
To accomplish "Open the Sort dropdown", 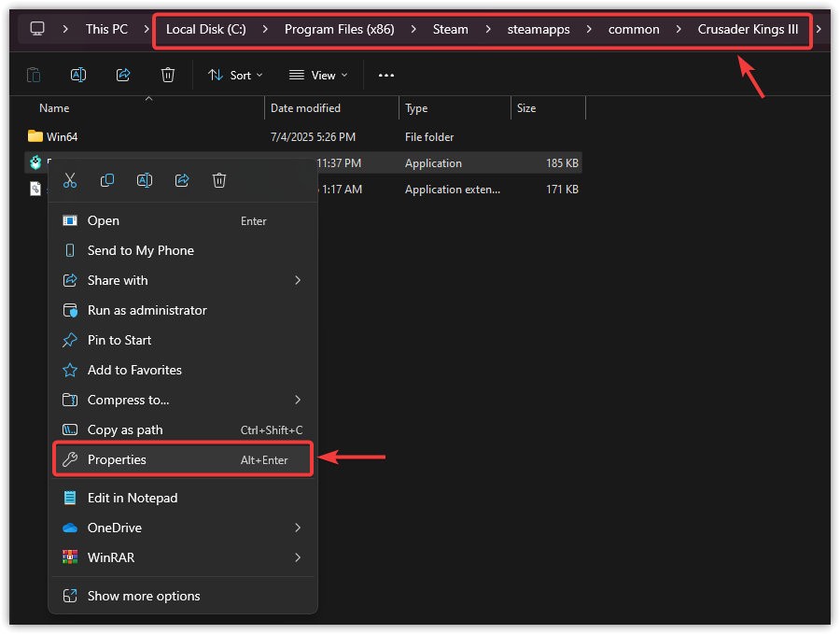I will click(x=234, y=75).
